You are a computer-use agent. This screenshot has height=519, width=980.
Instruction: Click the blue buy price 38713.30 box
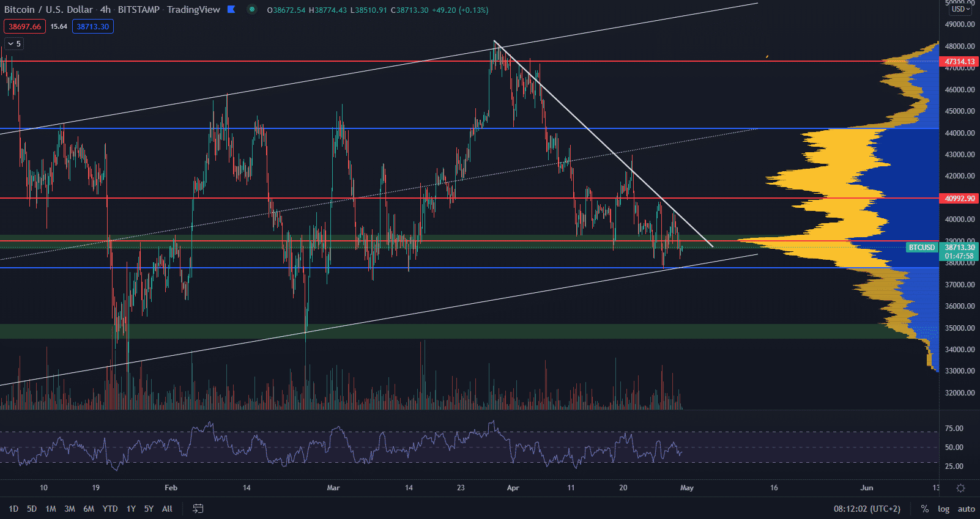pyautogui.click(x=92, y=26)
